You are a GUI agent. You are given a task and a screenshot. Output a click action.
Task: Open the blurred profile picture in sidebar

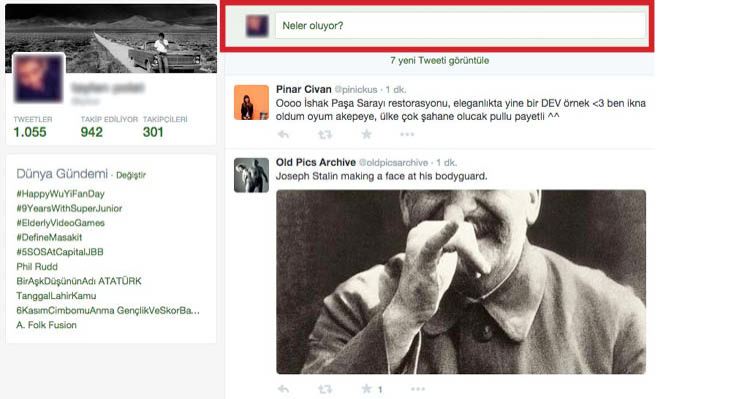pyautogui.click(x=38, y=78)
